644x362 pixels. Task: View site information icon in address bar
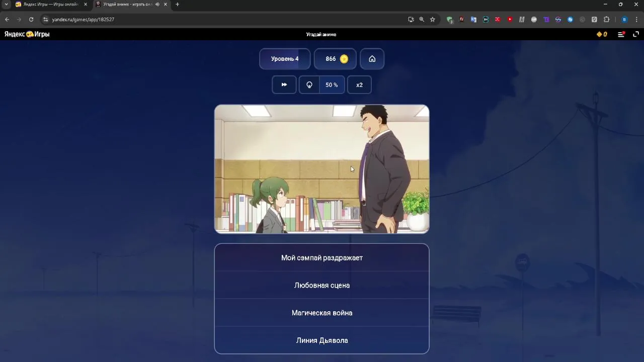coord(45,20)
